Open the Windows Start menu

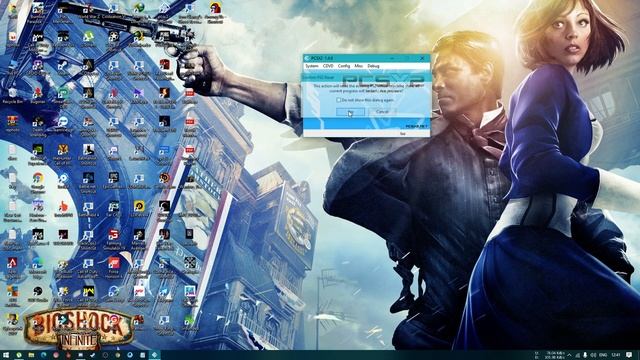[x=6, y=355]
